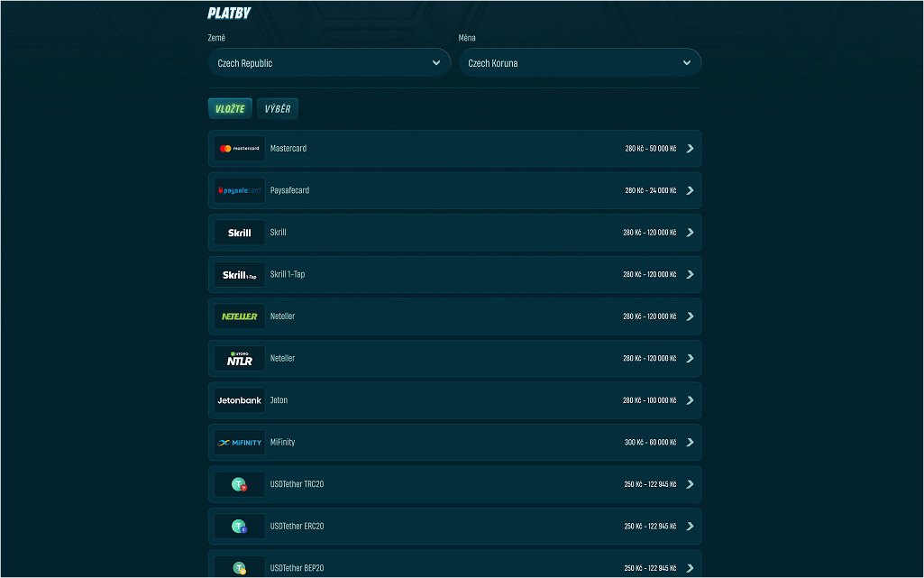Select the plain Skrill logo
The width and height of the screenshot is (924, 578).
(x=239, y=233)
